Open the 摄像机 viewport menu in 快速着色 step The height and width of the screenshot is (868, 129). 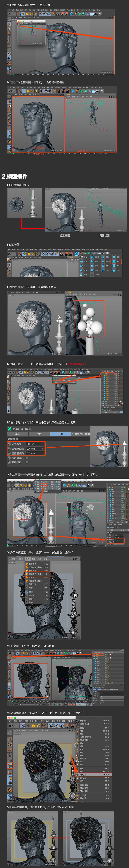[20, 559]
